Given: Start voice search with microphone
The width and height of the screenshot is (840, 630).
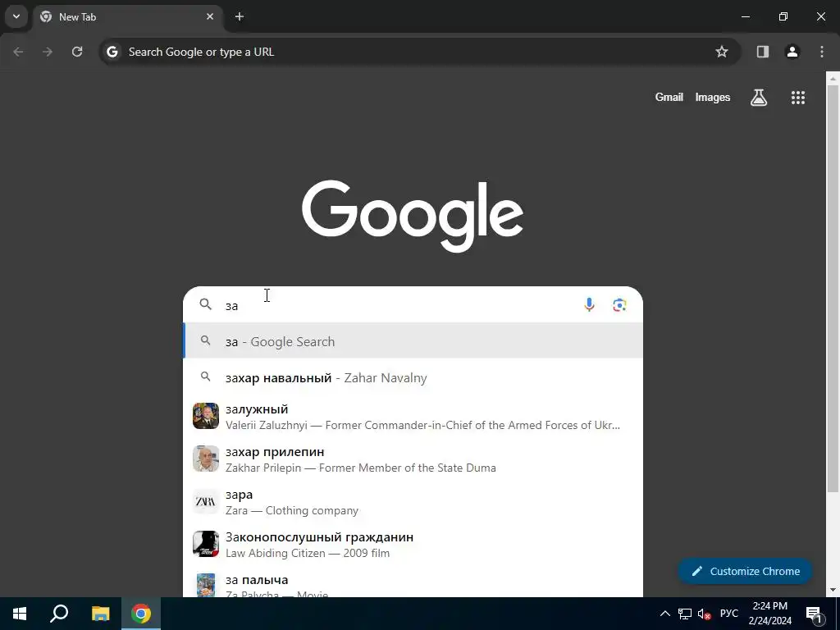Looking at the screenshot, I should tap(589, 305).
